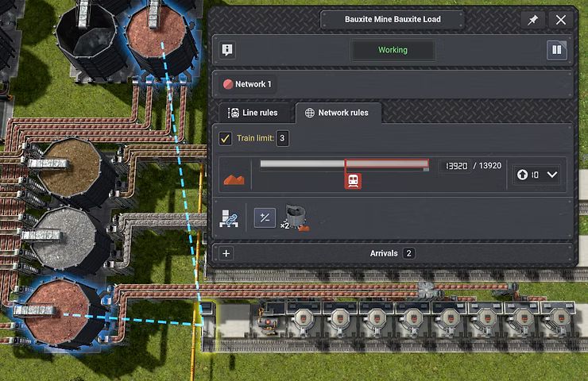Image resolution: width=588 pixels, height=381 pixels.
Task: Click the station info alert icon
Action: (228, 51)
